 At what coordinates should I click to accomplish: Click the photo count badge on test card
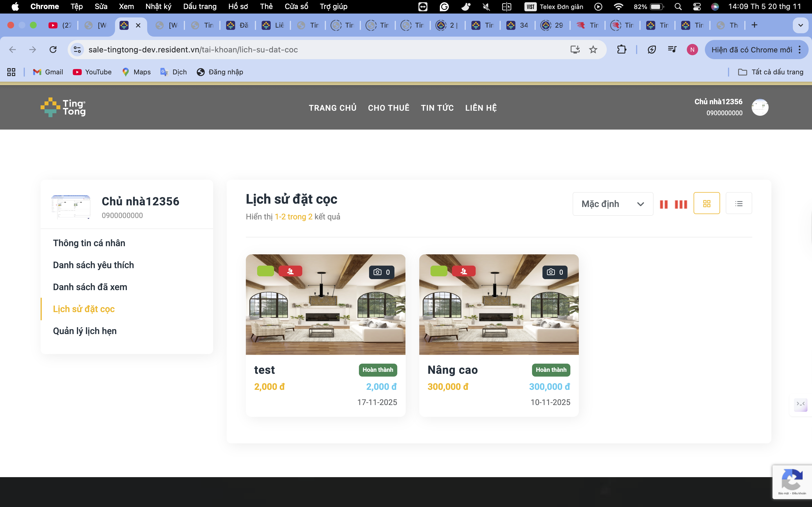pos(381,272)
